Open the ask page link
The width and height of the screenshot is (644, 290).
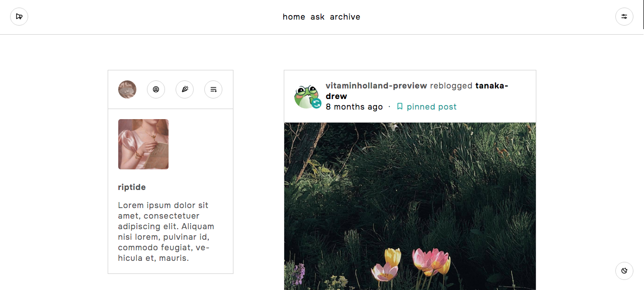317,17
